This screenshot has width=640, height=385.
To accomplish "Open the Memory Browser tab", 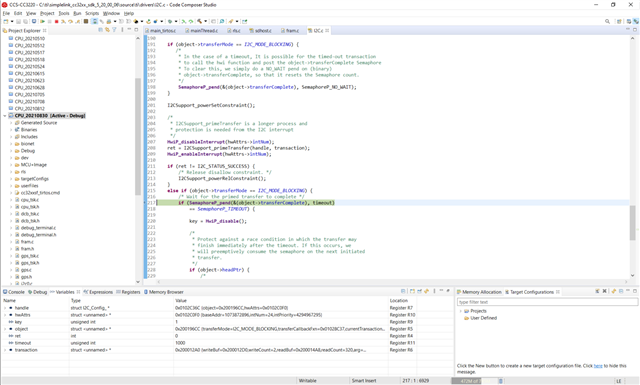I will (164, 292).
